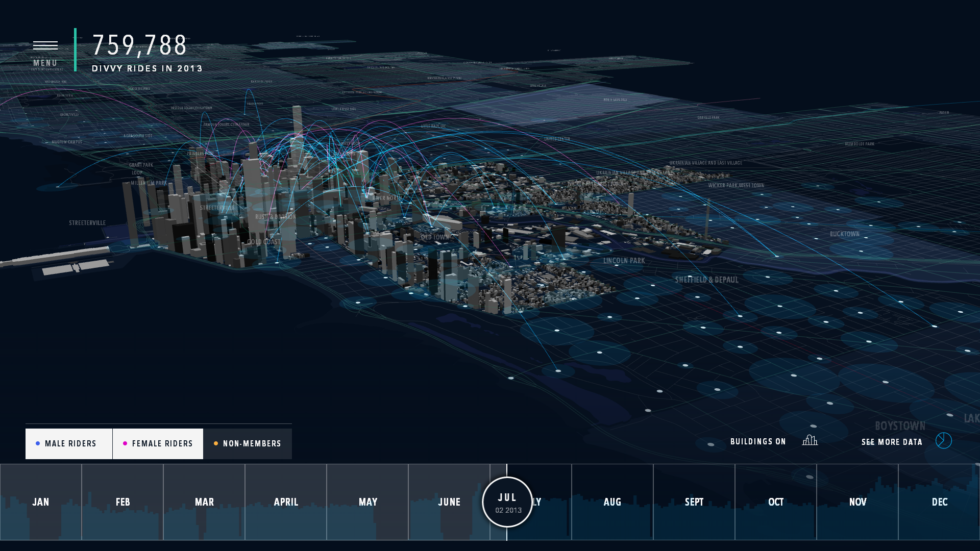This screenshot has width=980, height=551.
Task: Select Streeterville label near the pier
Action: 87,223
